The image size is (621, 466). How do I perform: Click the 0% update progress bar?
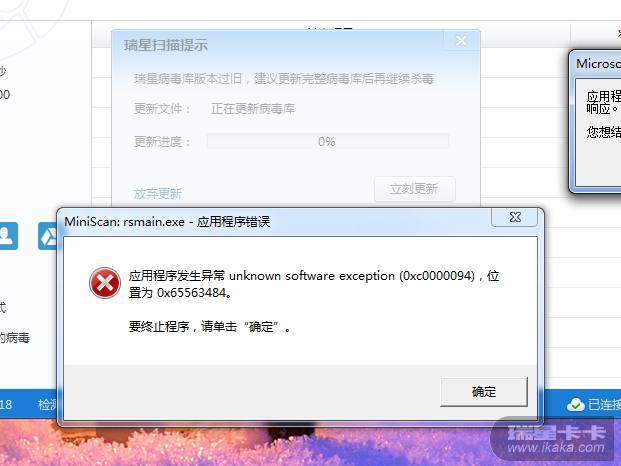pos(328,141)
